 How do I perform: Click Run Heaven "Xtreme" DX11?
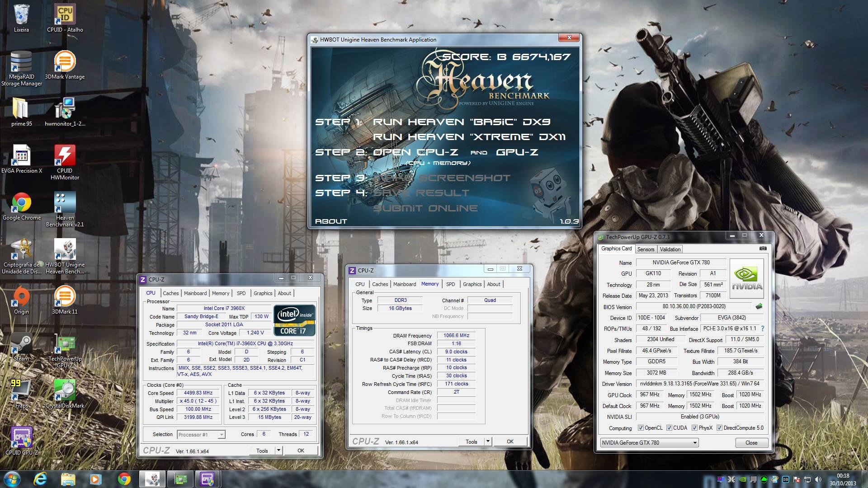click(x=469, y=137)
